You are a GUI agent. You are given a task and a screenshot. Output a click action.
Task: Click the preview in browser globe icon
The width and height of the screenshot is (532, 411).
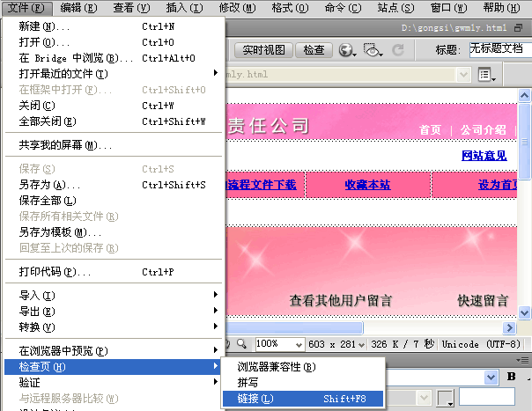pyautogui.click(x=347, y=50)
